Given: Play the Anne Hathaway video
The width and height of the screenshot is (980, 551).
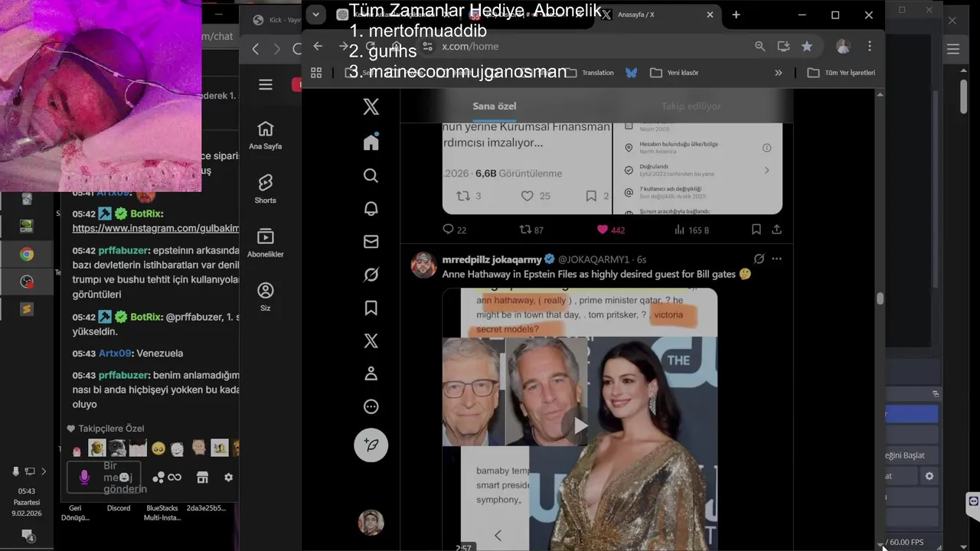Looking at the screenshot, I should 580,425.
